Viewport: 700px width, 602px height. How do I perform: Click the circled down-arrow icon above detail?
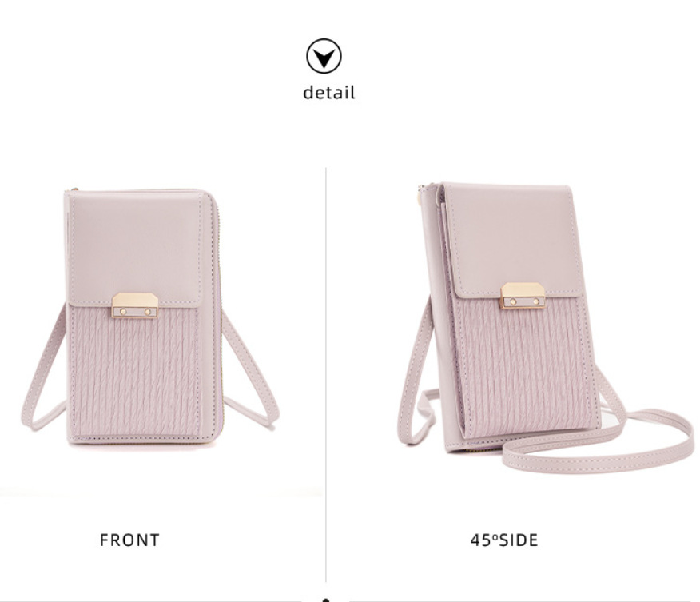324,56
